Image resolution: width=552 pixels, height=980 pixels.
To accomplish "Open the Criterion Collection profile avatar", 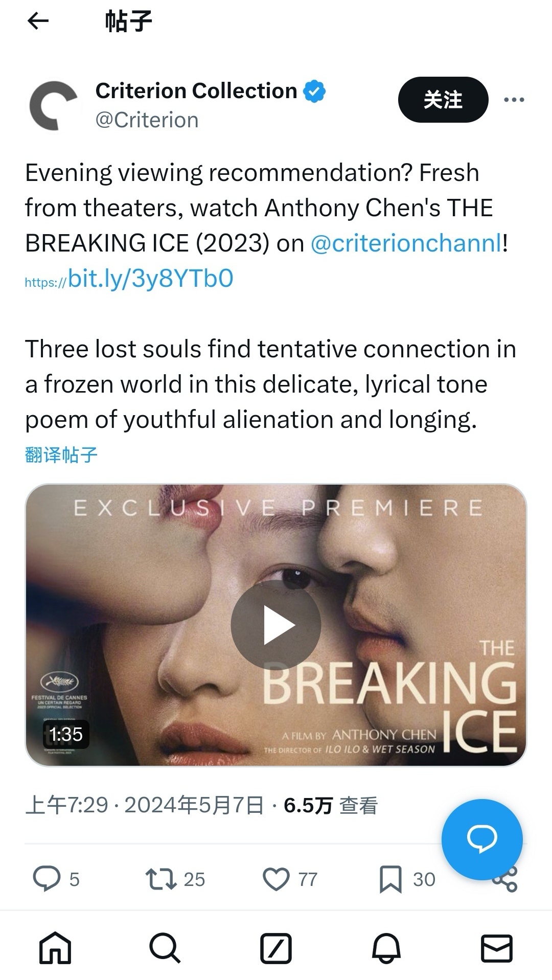I will pos(54,105).
